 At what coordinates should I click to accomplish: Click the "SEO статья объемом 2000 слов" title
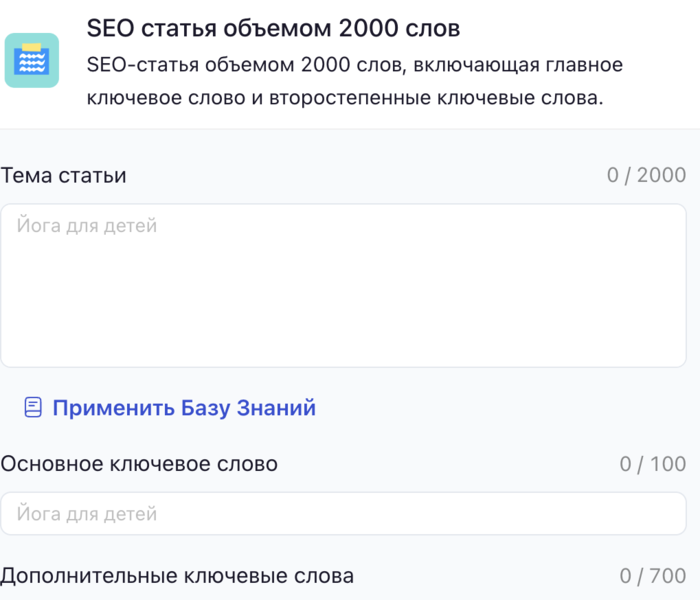[274, 27]
